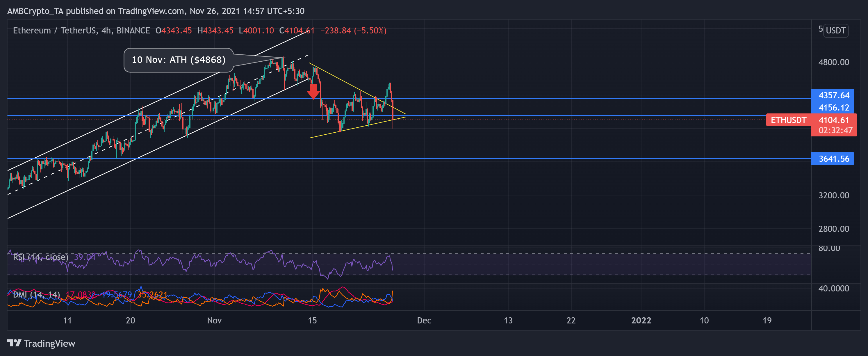The height and width of the screenshot is (356, 868).
Task: Click the 40.0000 DMI axis label
Action: tap(834, 288)
